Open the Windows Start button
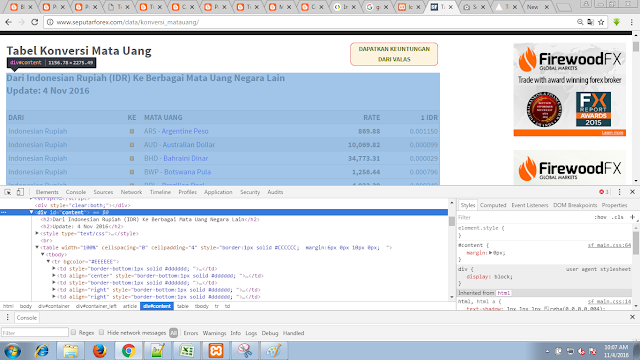Viewport: 640px width, 360px height. point(13,351)
